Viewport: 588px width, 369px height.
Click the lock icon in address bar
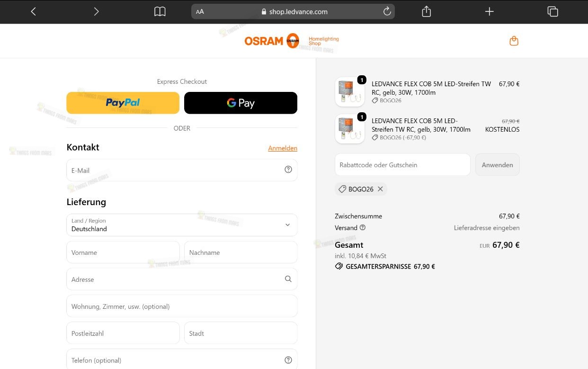click(264, 12)
